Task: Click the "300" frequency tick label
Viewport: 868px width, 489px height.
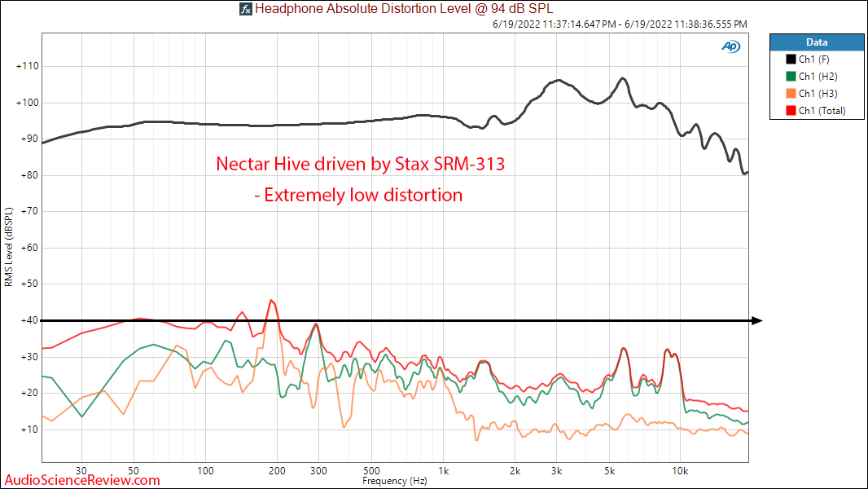Action: tap(318, 471)
